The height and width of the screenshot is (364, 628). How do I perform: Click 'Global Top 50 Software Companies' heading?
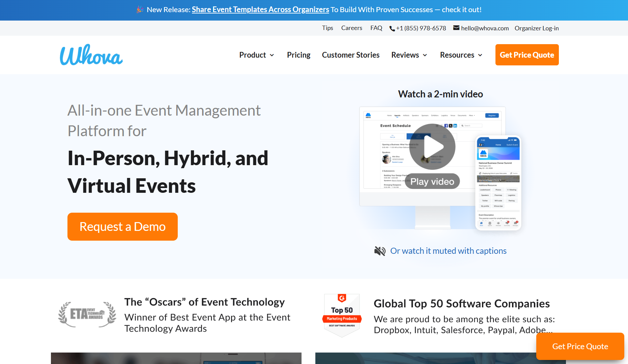click(462, 304)
